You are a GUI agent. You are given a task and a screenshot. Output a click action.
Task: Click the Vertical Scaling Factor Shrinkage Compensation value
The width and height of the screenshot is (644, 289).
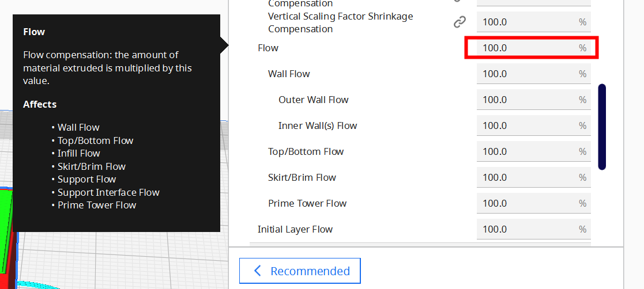click(x=533, y=22)
